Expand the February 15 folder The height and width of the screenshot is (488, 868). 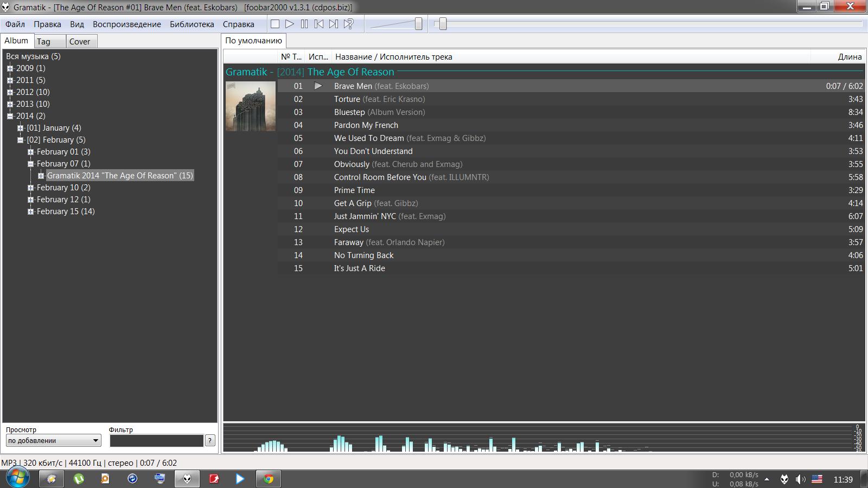pyautogui.click(x=31, y=211)
